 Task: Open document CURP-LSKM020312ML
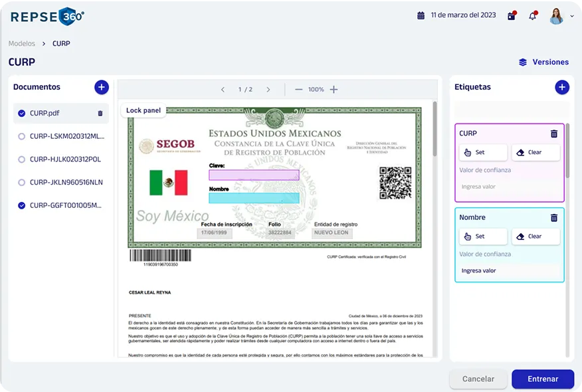click(67, 136)
